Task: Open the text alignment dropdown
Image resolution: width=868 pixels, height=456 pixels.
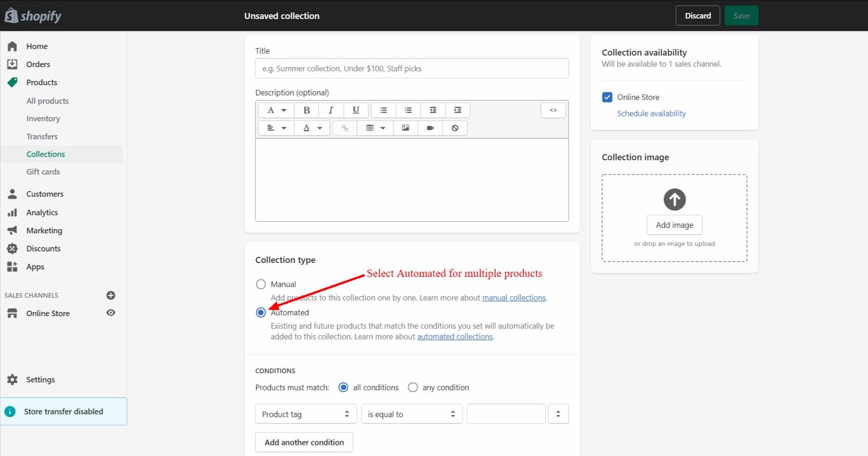Action: tap(276, 128)
